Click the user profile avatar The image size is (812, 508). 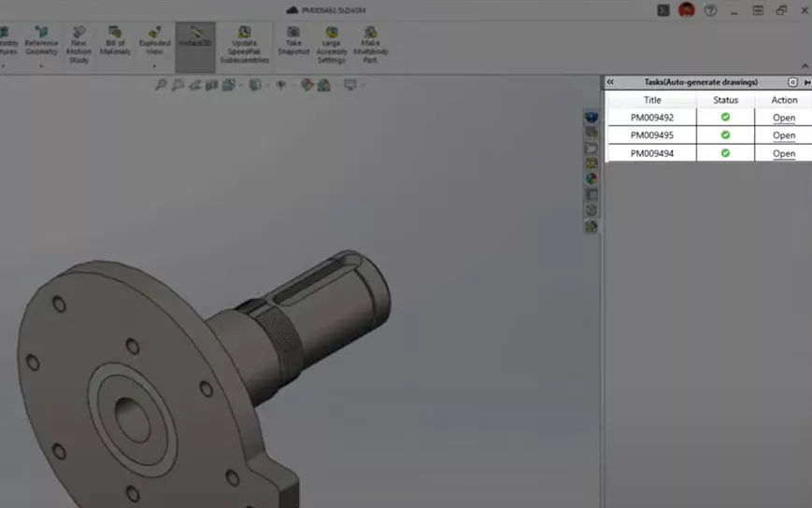tap(687, 10)
